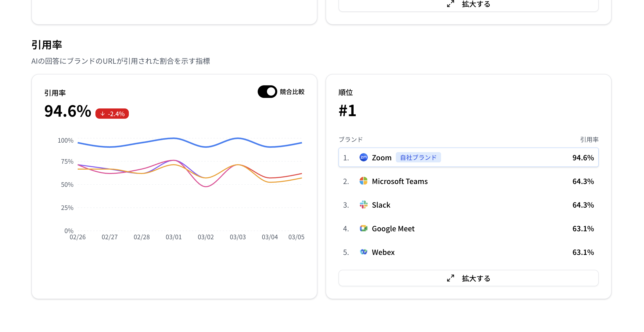Viewport: 644px width, 332px height.
Task: Click the Slack logo icon
Action: [x=363, y=205]
